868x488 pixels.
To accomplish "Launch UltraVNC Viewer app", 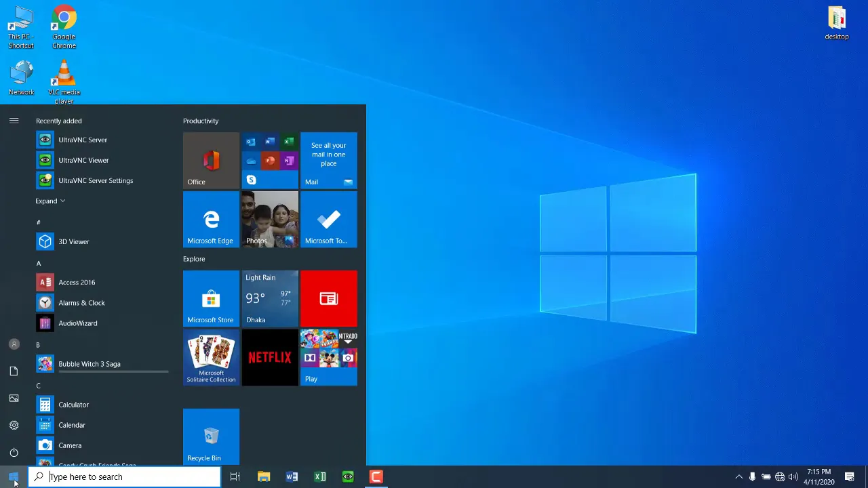I will [102, 160].
